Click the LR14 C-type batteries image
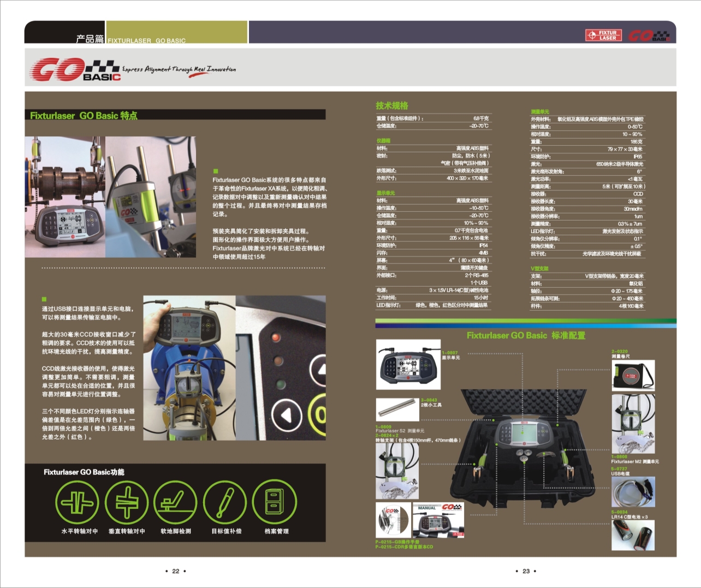 click(633, 535)
